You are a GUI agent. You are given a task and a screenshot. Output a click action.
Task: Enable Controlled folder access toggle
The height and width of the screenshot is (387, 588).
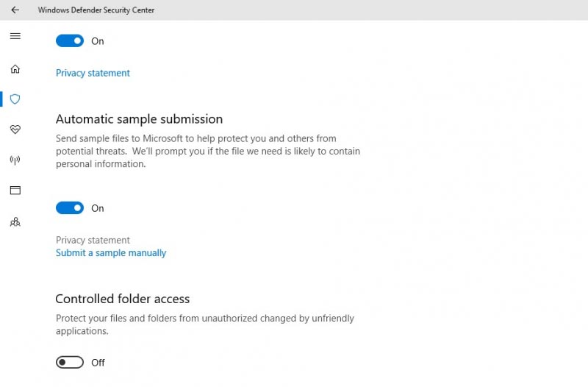click(70, 362)
